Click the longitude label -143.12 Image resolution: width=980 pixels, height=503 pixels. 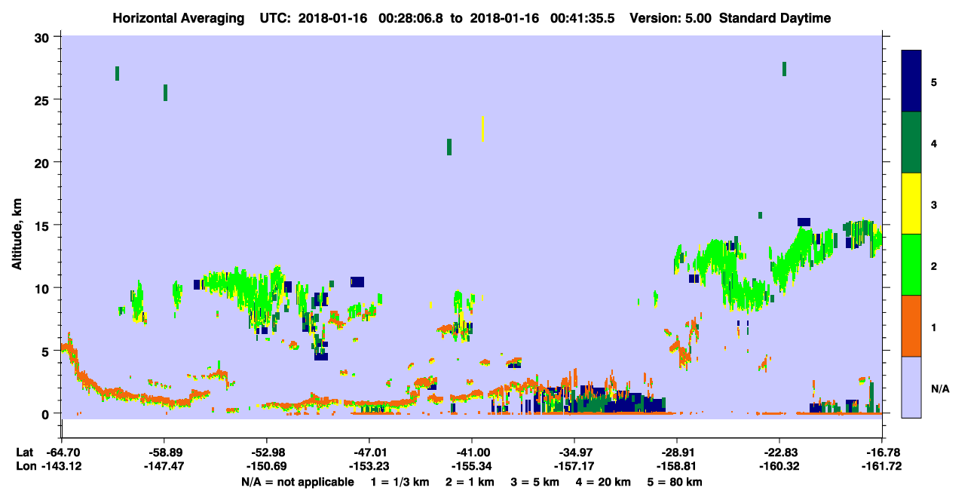pyautogui.click(x=61, y=467)
